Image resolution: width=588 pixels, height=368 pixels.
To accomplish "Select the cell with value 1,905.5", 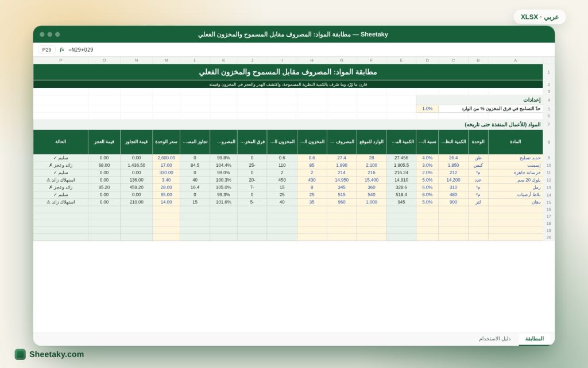I will (401, 165).
